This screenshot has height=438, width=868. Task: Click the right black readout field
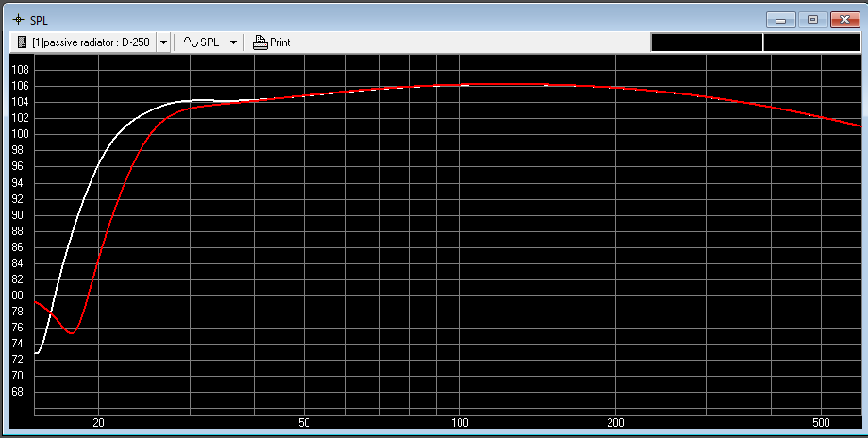click(x=811, y=42)
